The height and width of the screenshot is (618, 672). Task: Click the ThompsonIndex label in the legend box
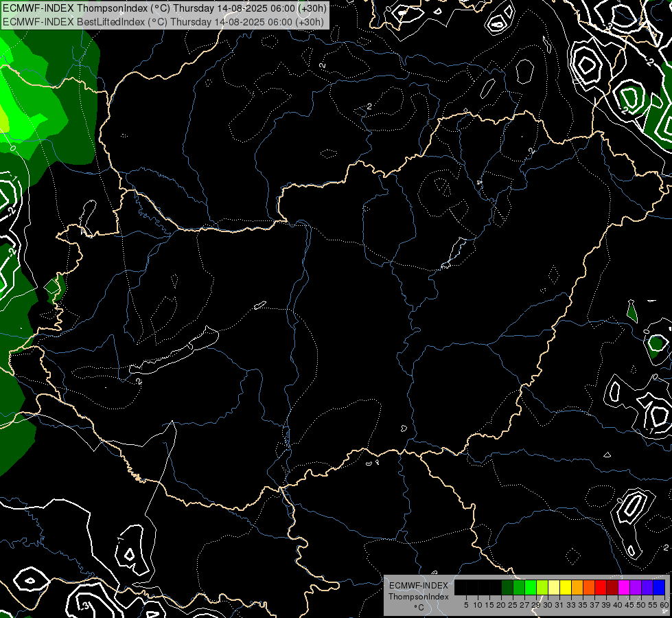(419, 597)
